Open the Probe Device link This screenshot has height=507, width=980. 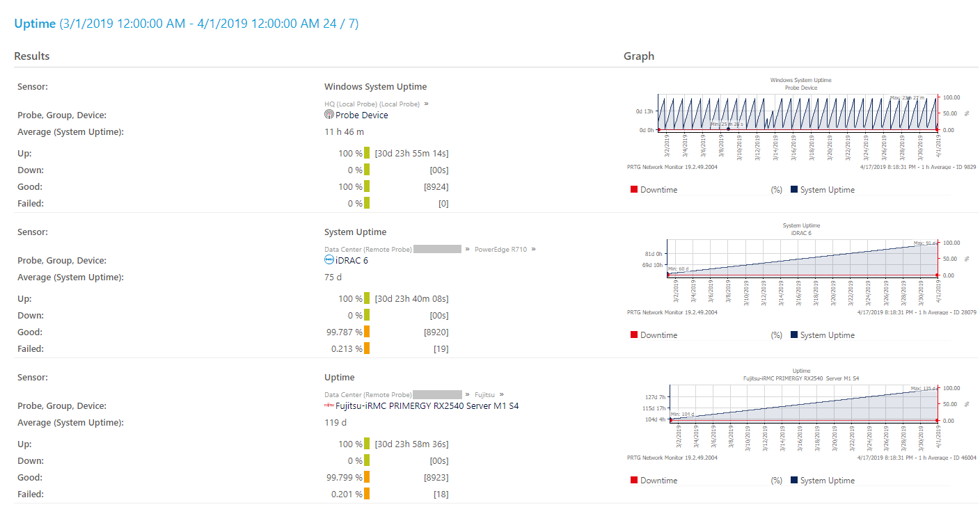point(361,115)
